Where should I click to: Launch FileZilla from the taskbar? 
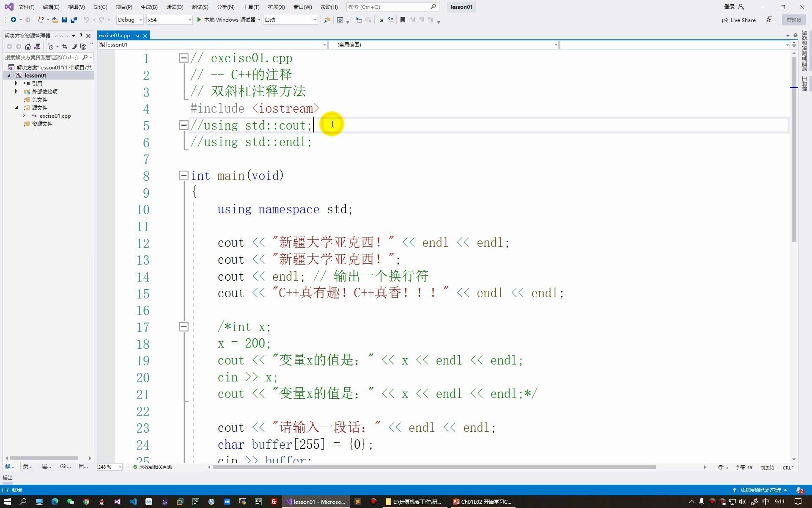point(274,502)
